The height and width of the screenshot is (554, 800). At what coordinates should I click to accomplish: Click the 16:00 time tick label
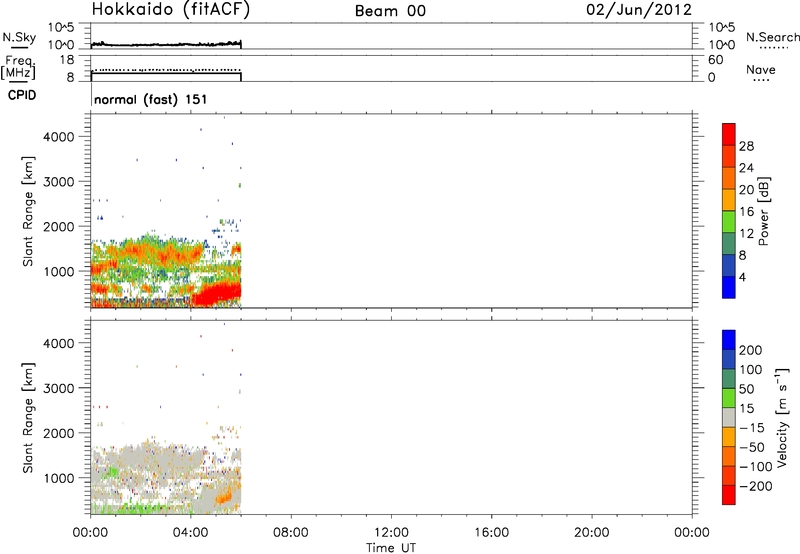(491, 533)
